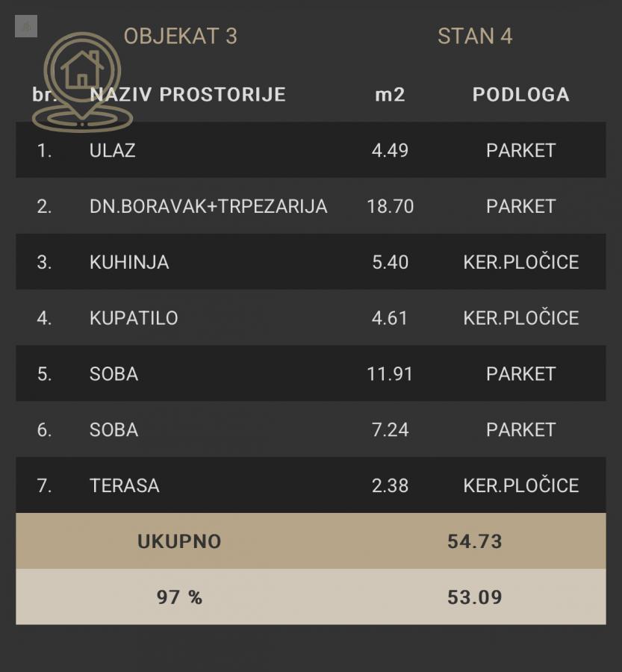Click the PODLOGA column header
This screenshot has width=622, height=672.
click(x=520, y=95)
